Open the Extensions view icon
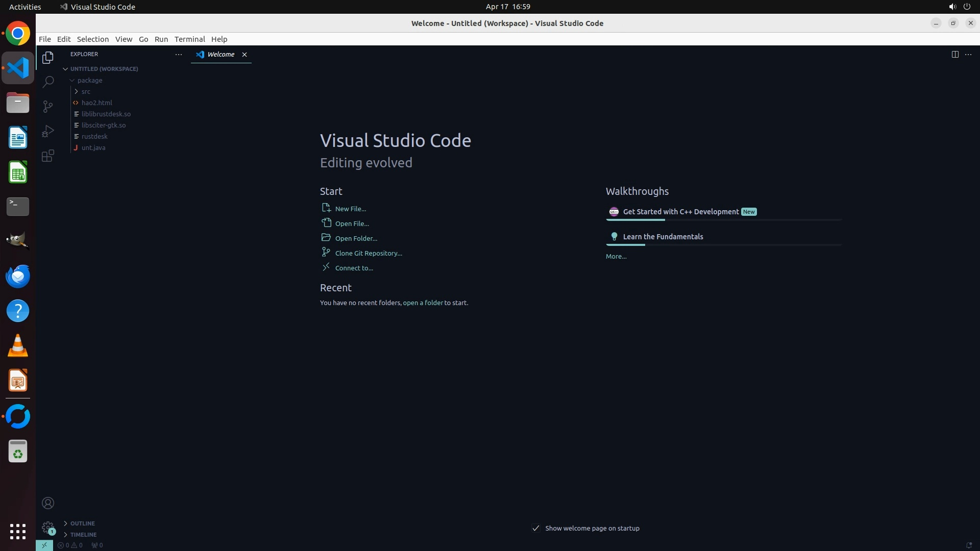The width and height of the screenshot is (980, 551). [x=48, y=156]
